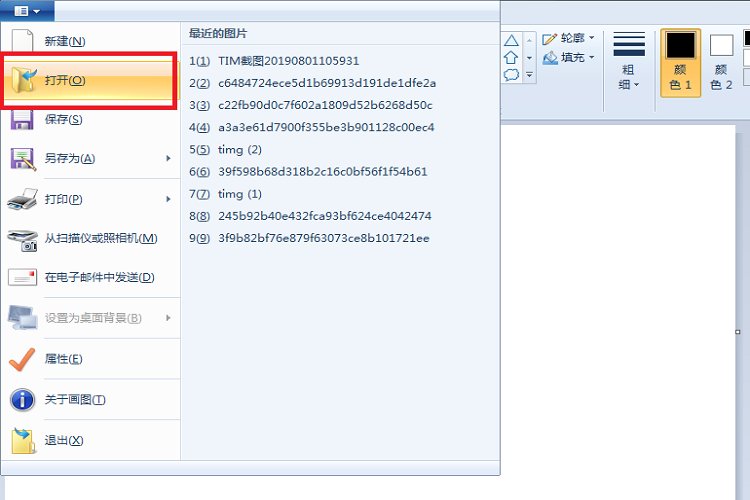Select the speech bubble callout shape
This screenshot has width=750, height=500.
(x=511, y=75)
